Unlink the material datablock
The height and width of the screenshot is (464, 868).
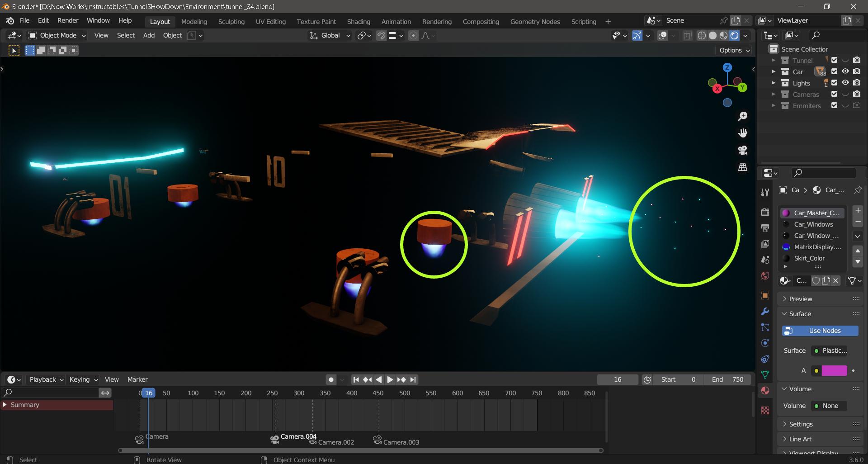836,280
